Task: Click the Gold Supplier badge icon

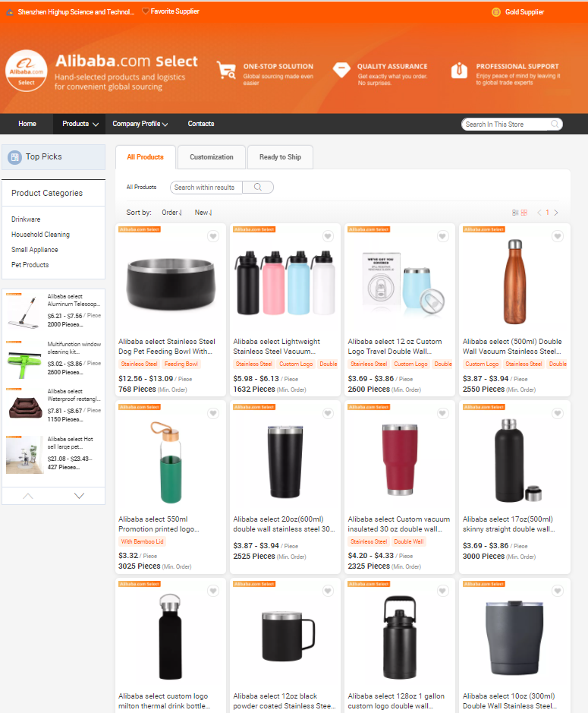Action: pos(496,12)
